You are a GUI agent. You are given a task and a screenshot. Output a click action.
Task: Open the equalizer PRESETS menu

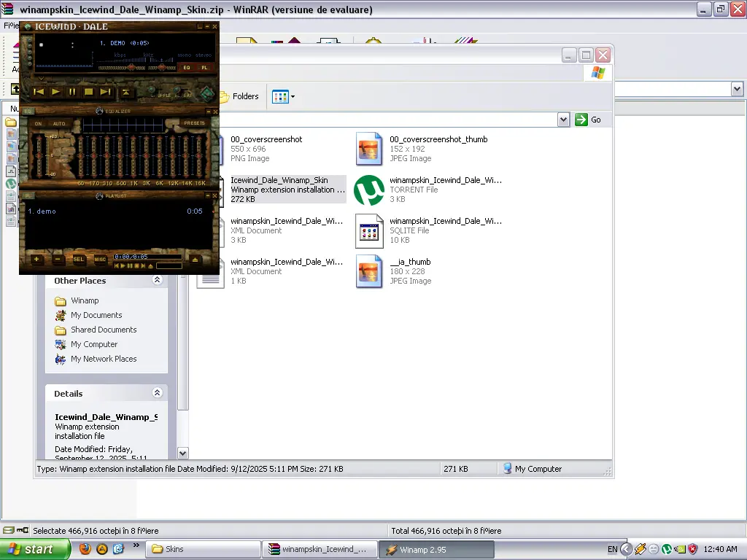[x=194, y=123]
